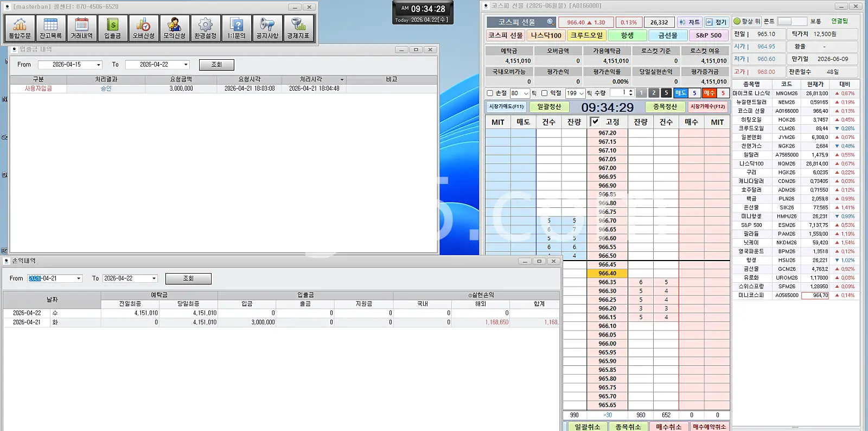Open the From date dropdown in 입출금 내역
This screenshot has height=431, width=868.
coord(98,65)
